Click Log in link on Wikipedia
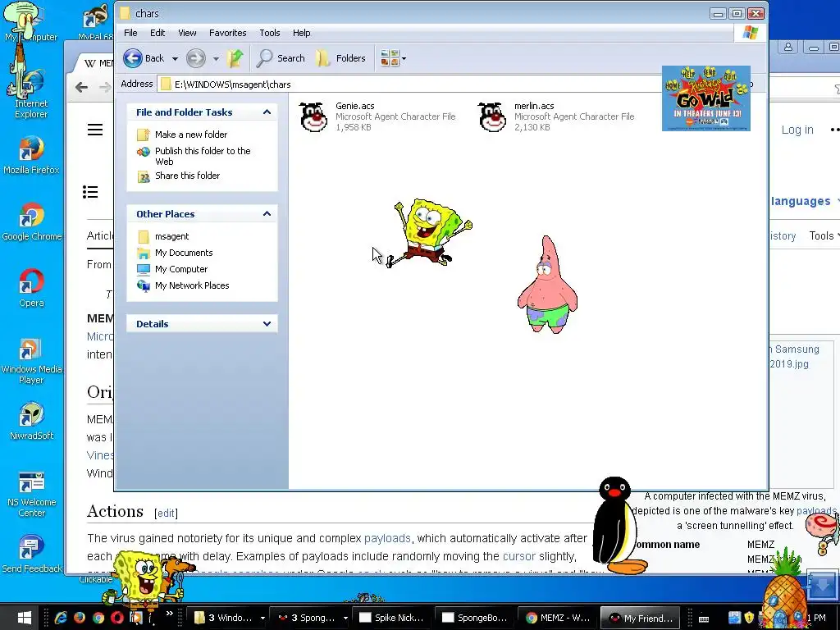Image resolution: width=840 pixels, height=630 pixels. 797,130
